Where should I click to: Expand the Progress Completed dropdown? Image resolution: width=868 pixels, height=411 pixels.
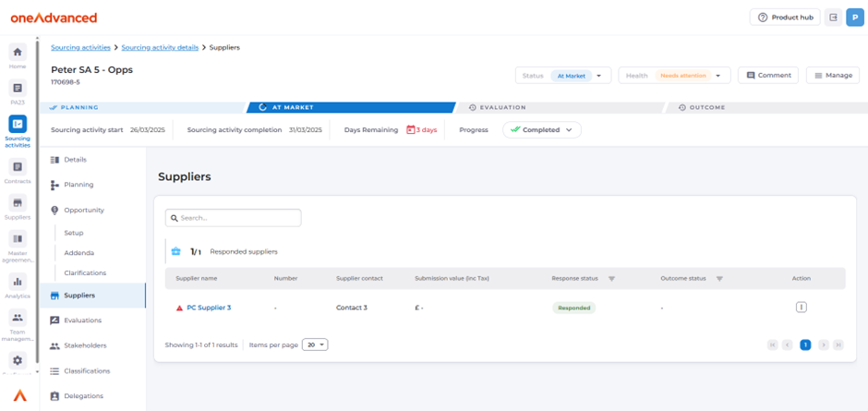point(541,129)
